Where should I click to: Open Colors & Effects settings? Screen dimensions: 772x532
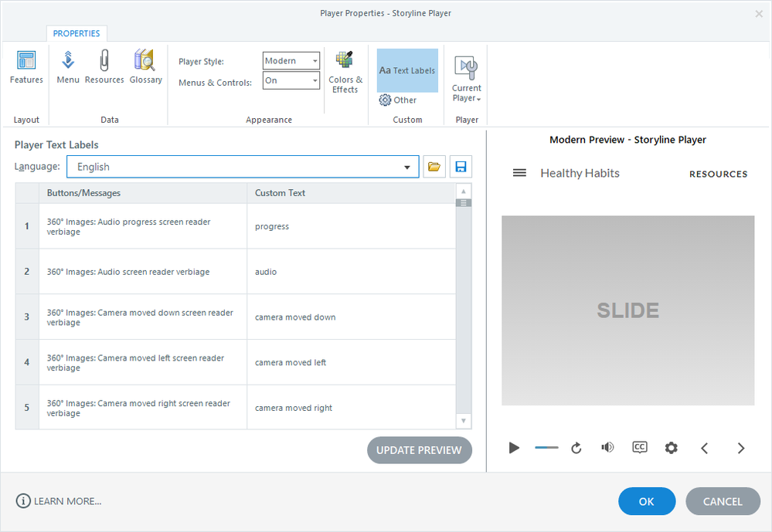(x=345, y=72)
